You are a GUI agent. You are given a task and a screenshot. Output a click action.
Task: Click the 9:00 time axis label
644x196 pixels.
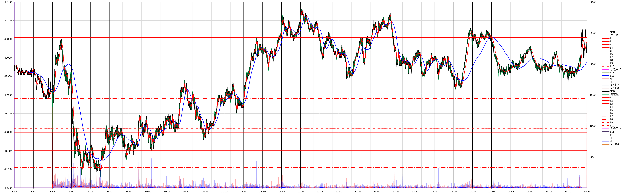[71, 192]
